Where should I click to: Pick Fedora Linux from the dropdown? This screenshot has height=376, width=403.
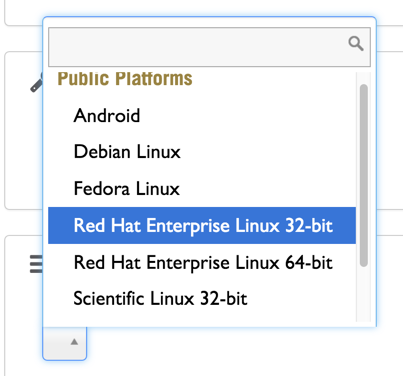coord(202,189)
